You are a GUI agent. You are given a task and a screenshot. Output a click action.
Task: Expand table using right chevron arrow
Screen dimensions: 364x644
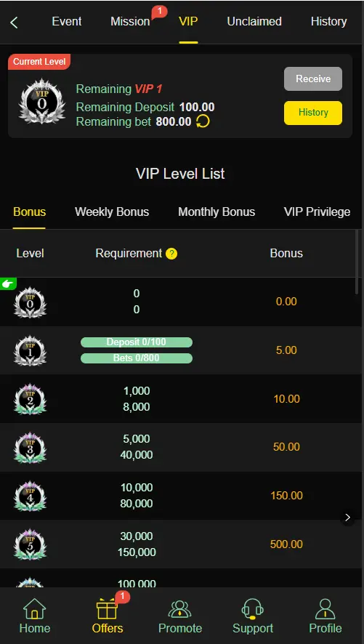tap(347, 518)
